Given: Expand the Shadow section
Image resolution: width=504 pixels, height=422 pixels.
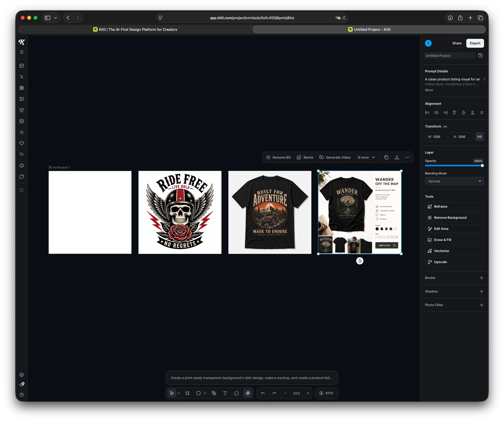Looking at the screenshot, I should tap(482, 291).
